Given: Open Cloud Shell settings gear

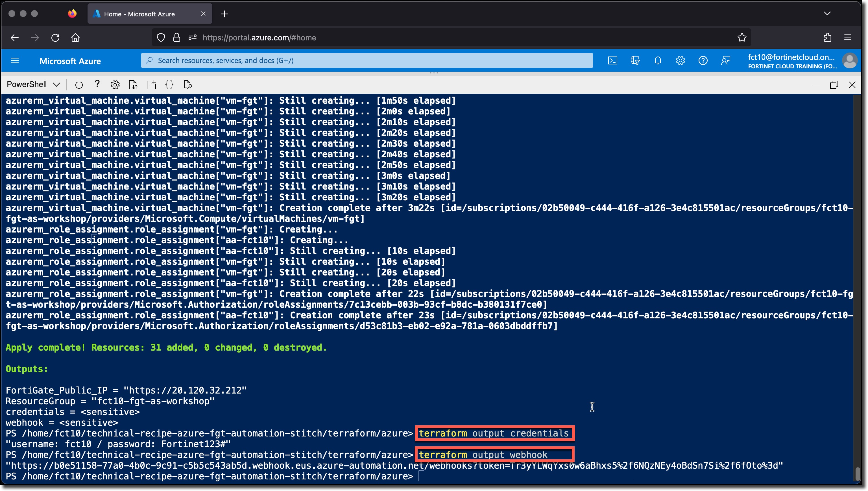Looking at the screenshot, I should 115,85.
